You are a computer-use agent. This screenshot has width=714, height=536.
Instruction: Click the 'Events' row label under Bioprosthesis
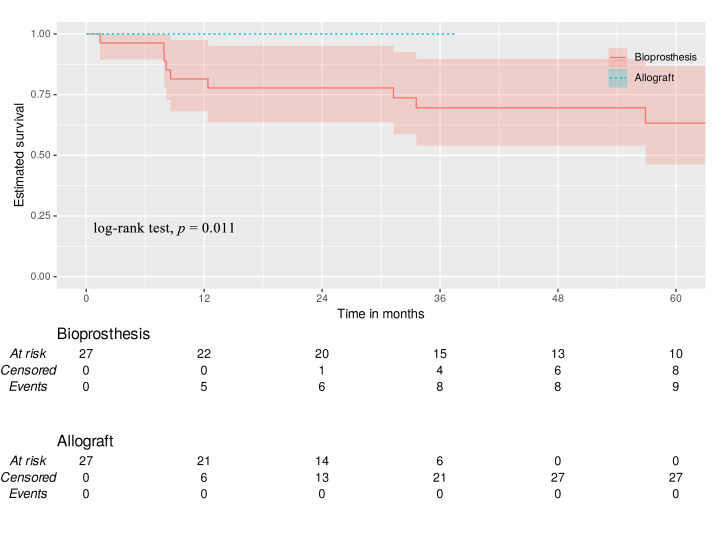(28, 386)
